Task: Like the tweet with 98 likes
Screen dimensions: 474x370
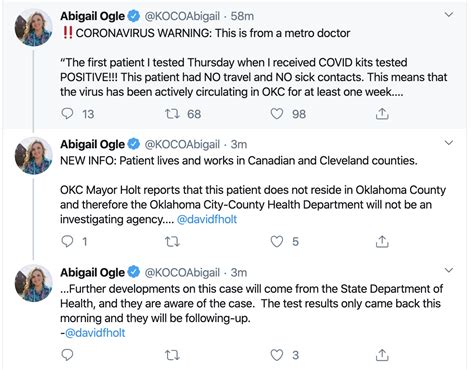Action: tap(277, 114)
